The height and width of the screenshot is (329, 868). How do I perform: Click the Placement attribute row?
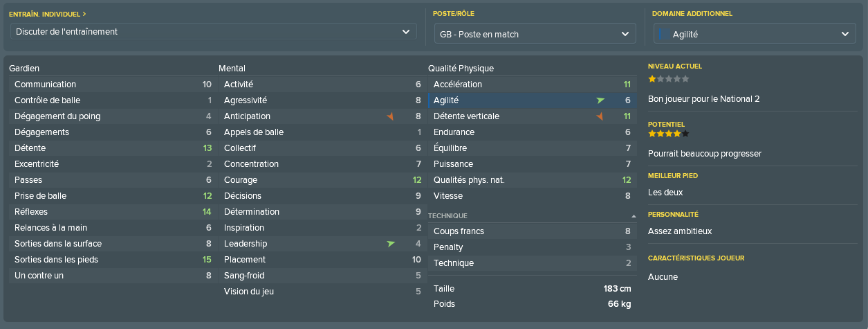point(321,260)
